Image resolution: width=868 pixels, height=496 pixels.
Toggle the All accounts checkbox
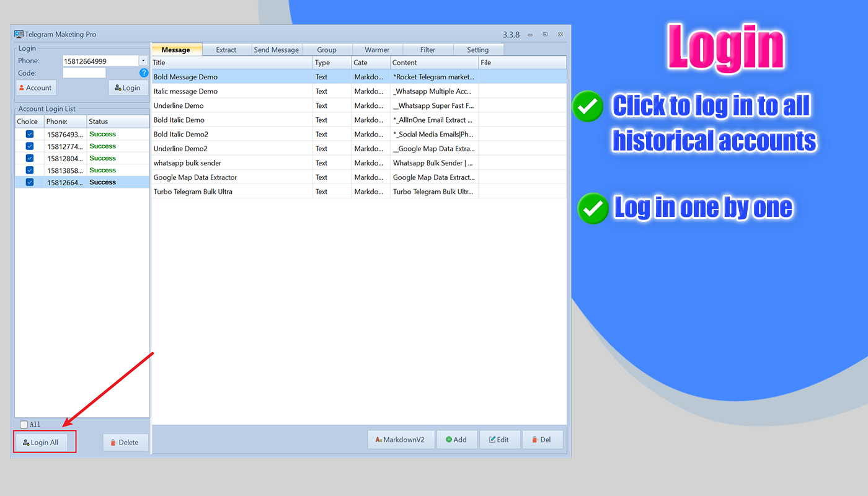[x=24, y=425]
